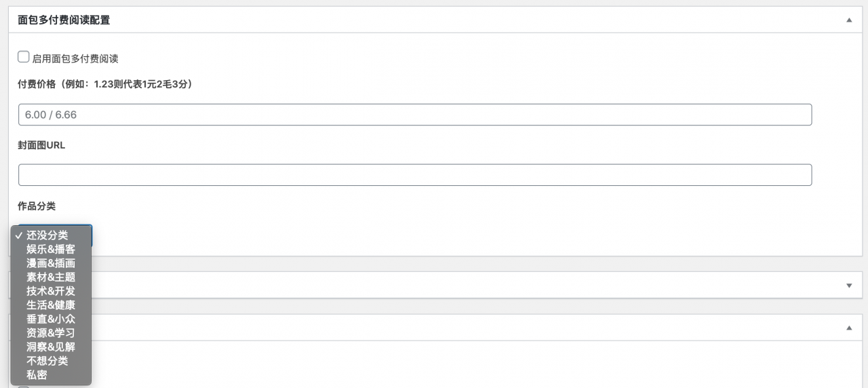Choose 资源&学习 in the category list
Screen dimensions: 868x388
pos(51,333)
